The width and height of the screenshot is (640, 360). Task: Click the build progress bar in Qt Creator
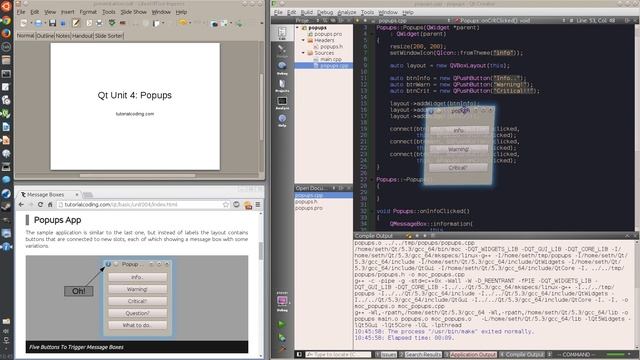616,354
